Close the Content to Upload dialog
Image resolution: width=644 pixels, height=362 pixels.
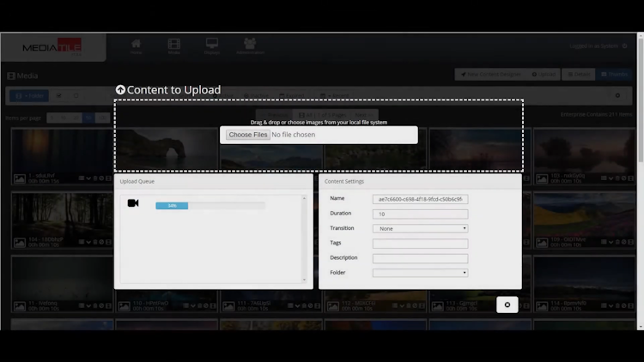coord(507,305)
